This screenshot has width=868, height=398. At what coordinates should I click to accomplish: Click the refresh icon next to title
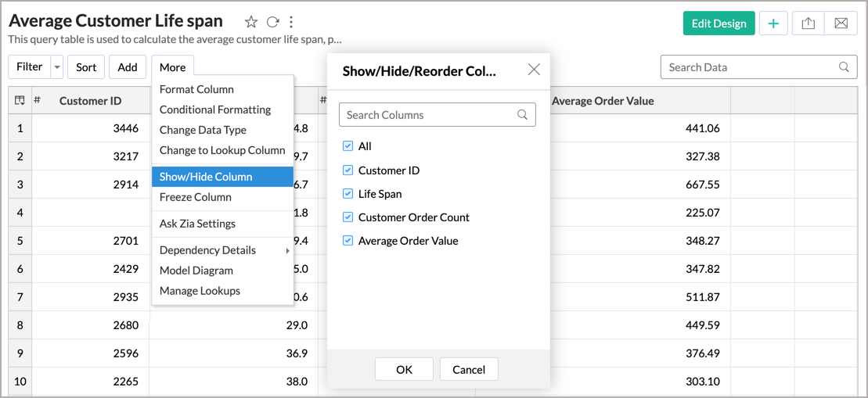click(x=272, y=22)
